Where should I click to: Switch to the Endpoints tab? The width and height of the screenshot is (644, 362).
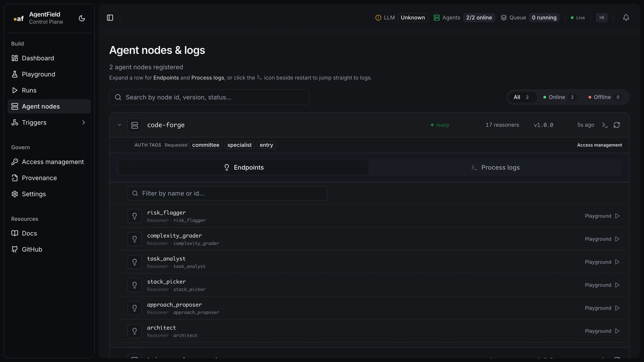(x=243, y=167)
